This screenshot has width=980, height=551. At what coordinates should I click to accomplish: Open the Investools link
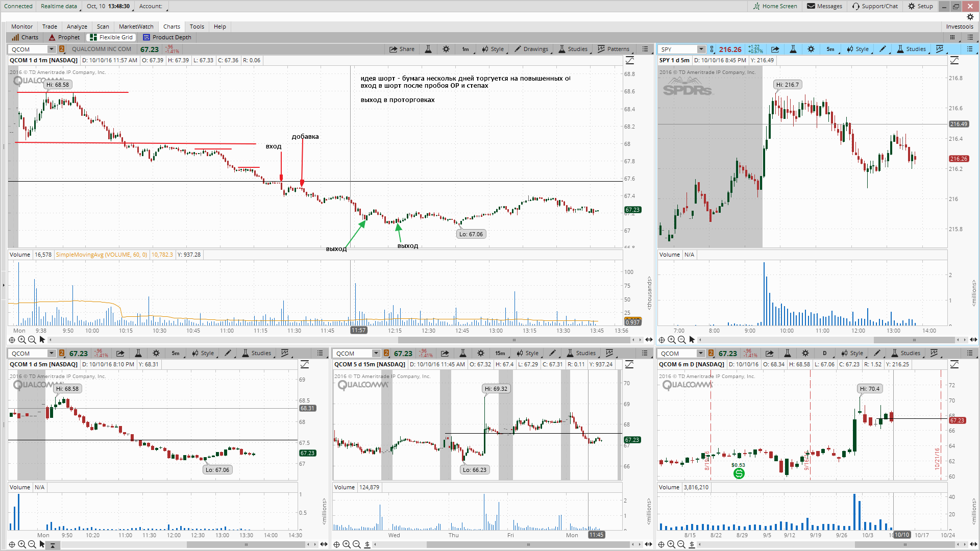(960, 27)
